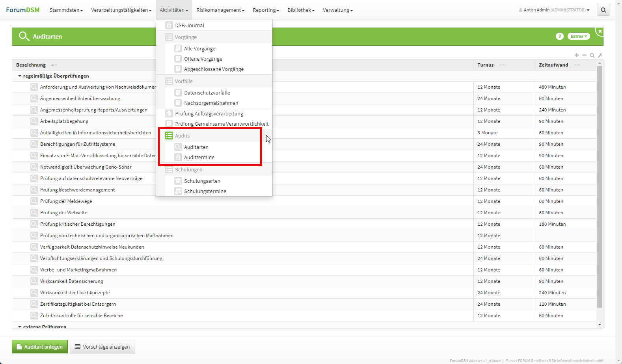Click the table search magnifier icon

(592, 56)
